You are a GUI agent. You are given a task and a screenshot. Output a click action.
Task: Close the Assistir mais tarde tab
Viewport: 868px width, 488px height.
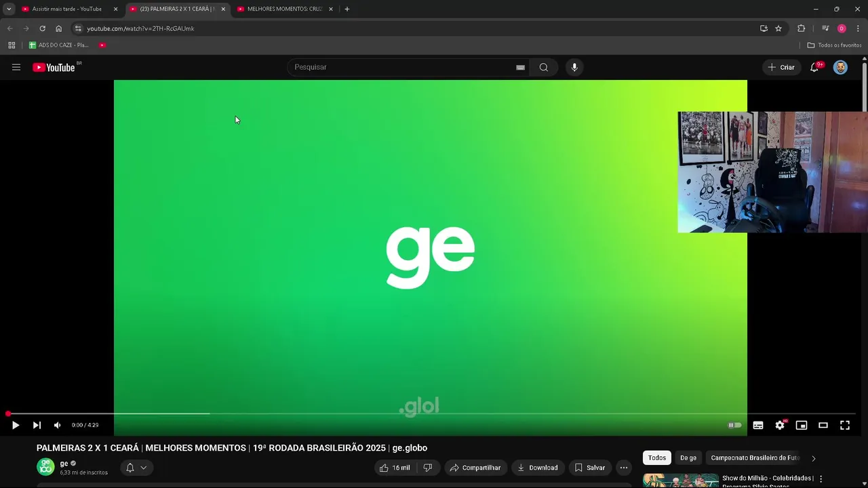point(115,9)
